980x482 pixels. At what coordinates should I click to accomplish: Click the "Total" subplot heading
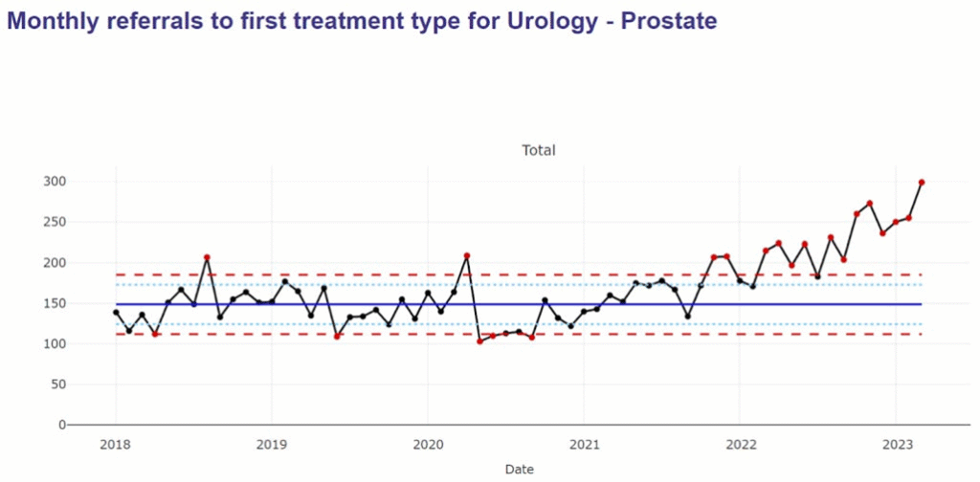538,150
